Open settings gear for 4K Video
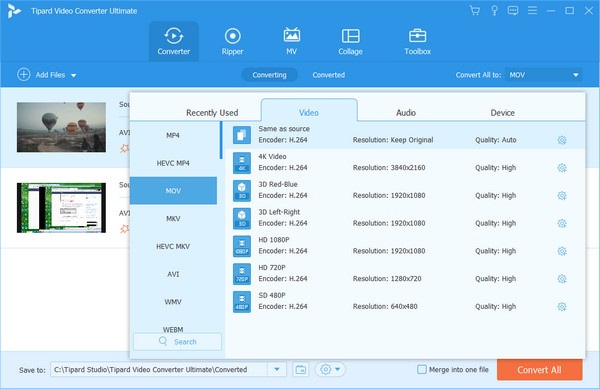Image resolution: width=600 pixels, height=389 pixels. [562, 168]
